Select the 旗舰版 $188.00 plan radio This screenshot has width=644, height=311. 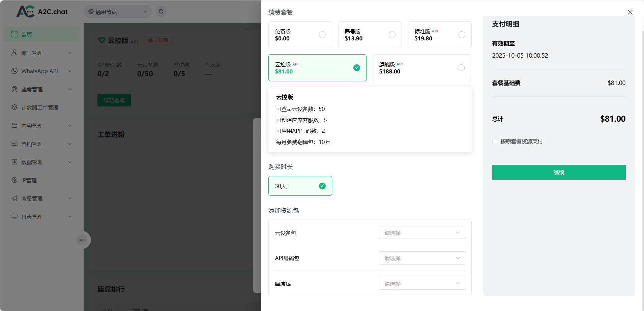pyautogui.click(x=461, y=68)
